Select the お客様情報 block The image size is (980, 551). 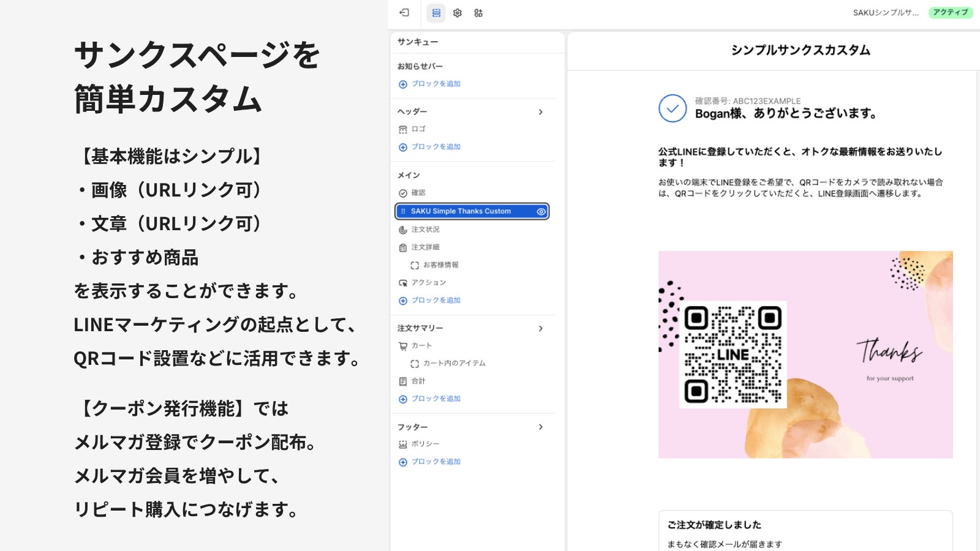tap(440, 265)
